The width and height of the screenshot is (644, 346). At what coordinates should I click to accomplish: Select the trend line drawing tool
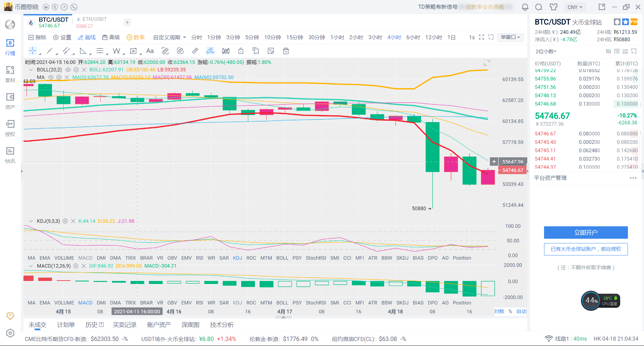(50, 51)
